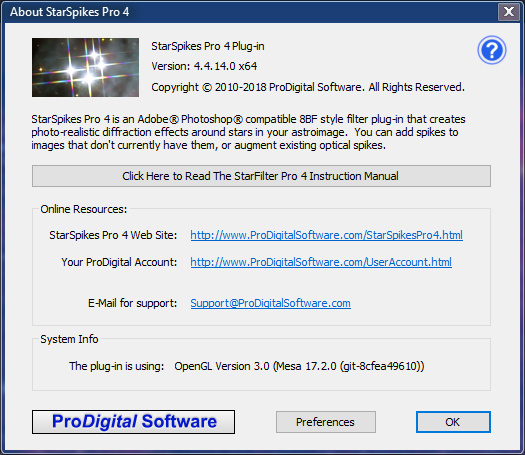Viewport: 525px width, 455px height.
Task: Click the 'StarSpikes Pro 4 Web Site:' label
Action: [113, 235]
